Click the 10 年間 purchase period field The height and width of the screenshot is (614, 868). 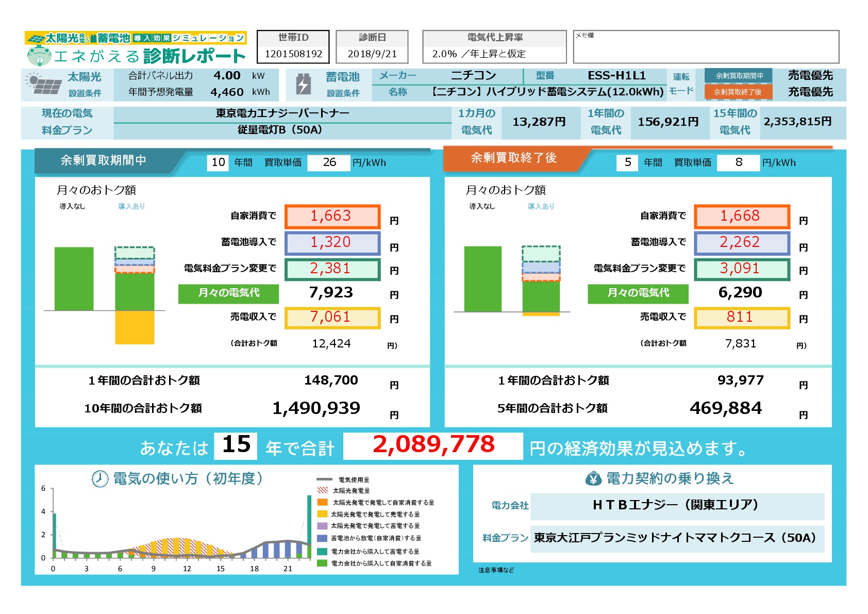[219, 162]
